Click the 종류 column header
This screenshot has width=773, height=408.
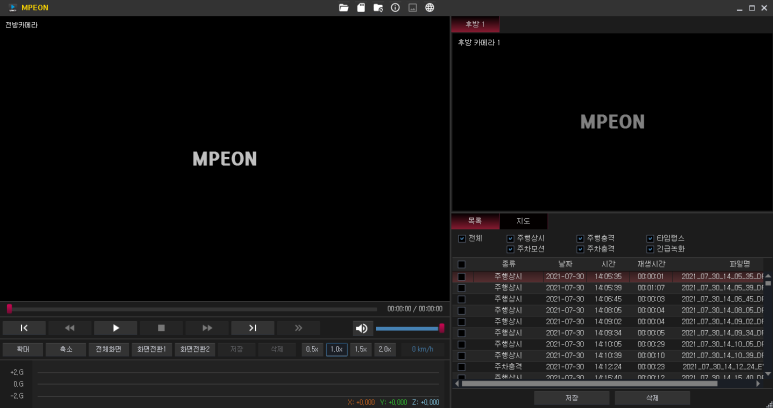(x=508, y=265)
